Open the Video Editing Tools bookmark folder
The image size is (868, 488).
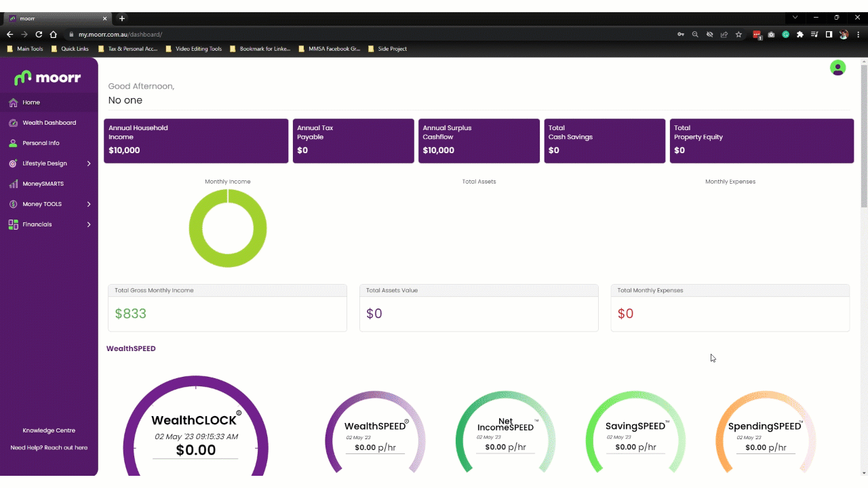(x=194, y=49)
